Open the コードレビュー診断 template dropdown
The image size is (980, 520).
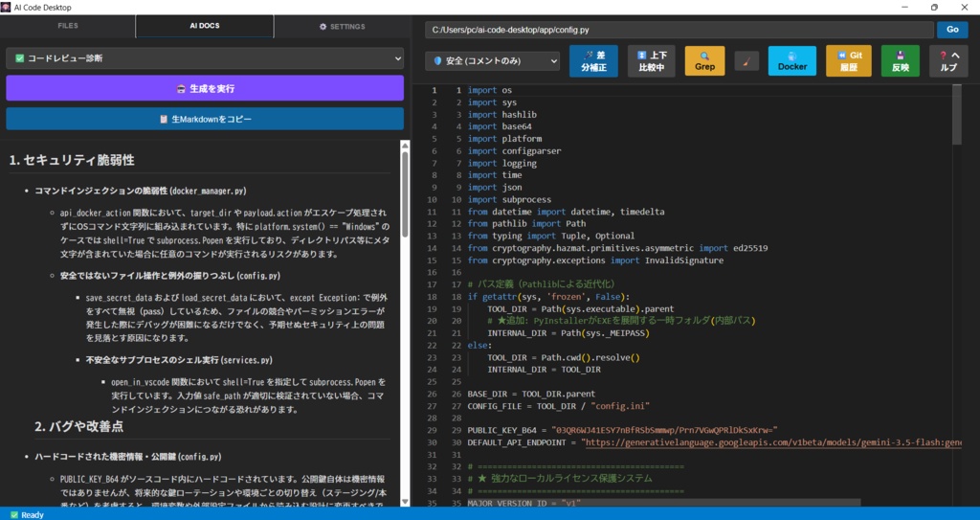205,58
